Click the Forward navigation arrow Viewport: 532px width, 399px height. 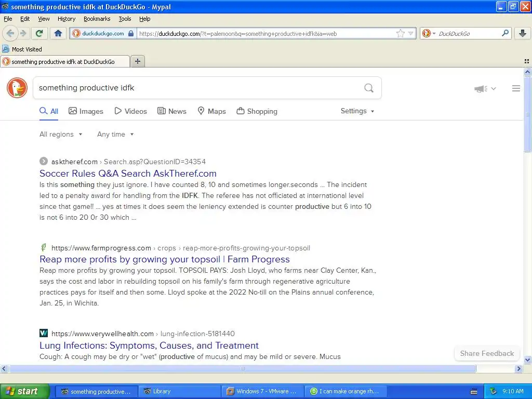click(23, 33)
